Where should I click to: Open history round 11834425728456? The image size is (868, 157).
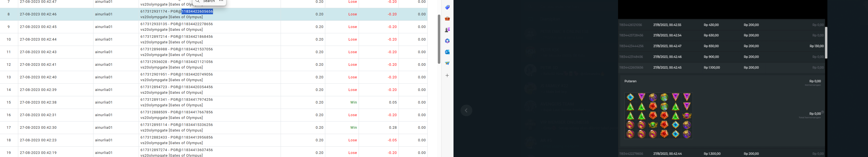[x=631, y=35]
